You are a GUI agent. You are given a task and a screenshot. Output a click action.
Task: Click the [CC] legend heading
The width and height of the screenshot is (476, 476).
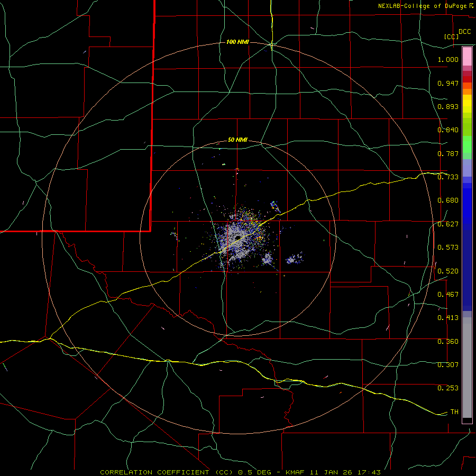click(x=451, y=36)
